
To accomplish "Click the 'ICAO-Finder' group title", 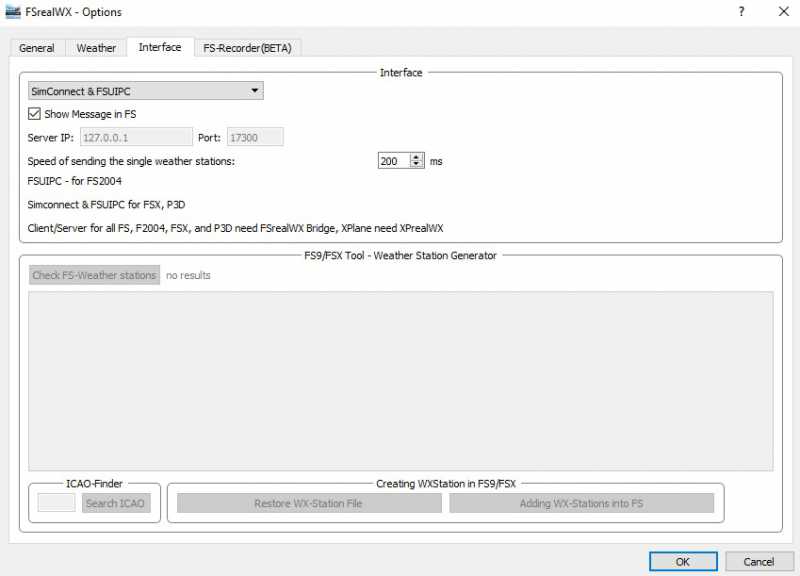I will (94, 484).
